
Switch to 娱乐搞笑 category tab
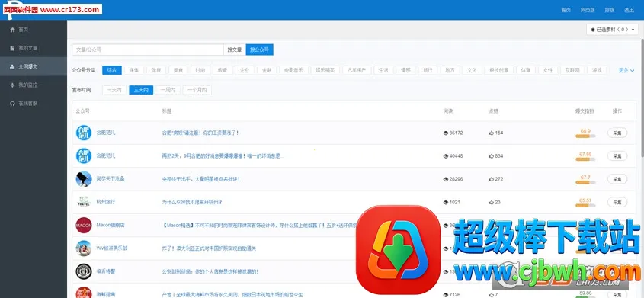[325, 70]
